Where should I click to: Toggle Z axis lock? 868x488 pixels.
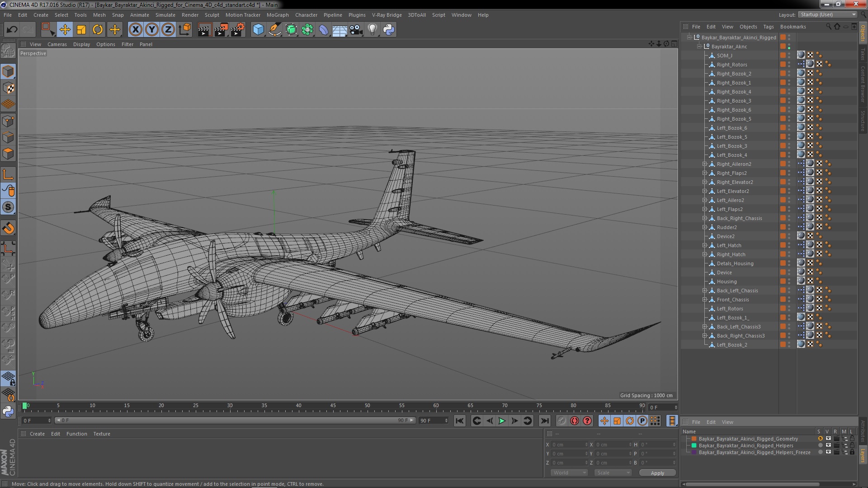[x=168, y=30]
